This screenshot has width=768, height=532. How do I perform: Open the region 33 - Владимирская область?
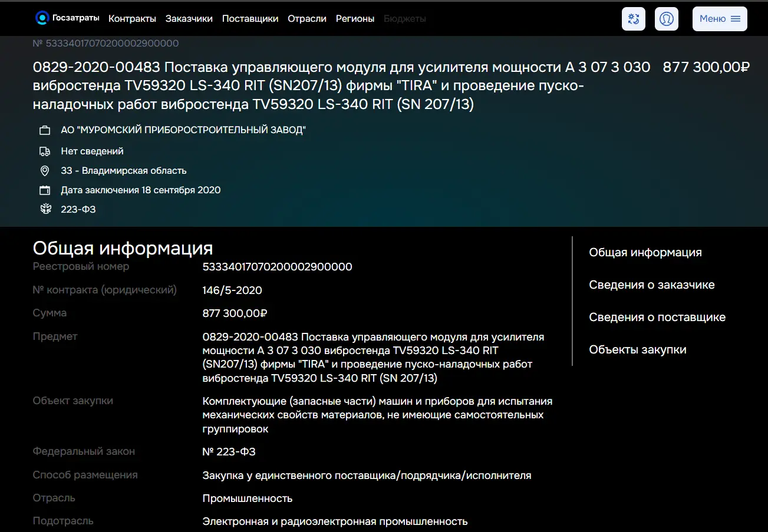(x=124, y=171)
